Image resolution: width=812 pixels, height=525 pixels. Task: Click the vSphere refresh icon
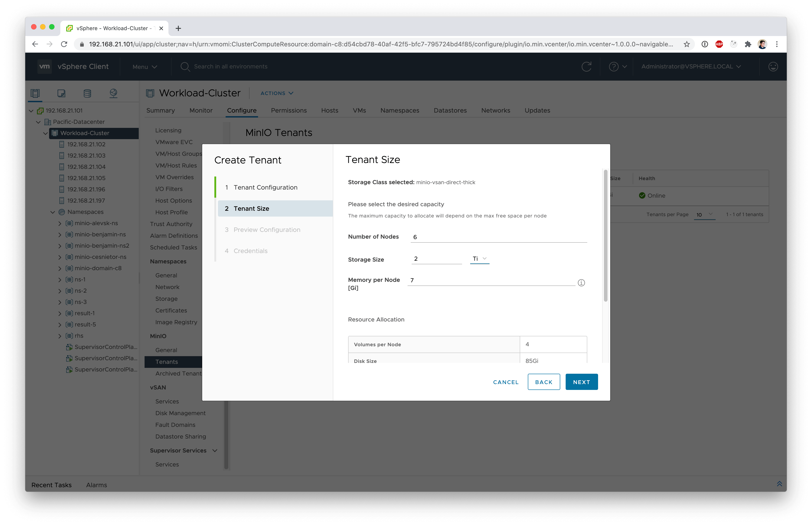point(586,66)
